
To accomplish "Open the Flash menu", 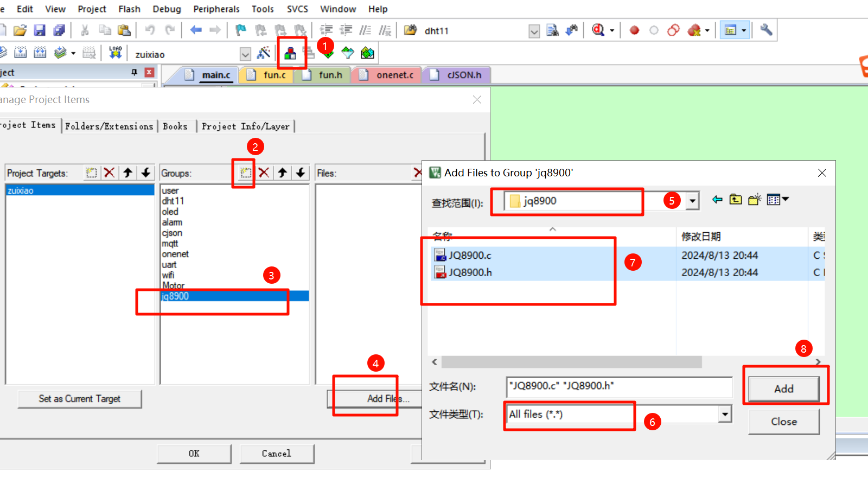I will coord(129,9).
